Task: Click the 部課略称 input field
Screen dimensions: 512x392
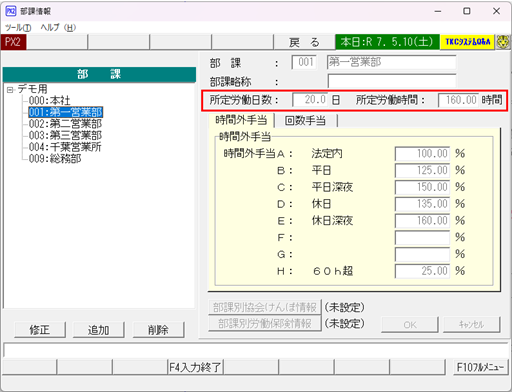Action: [392, 81]
